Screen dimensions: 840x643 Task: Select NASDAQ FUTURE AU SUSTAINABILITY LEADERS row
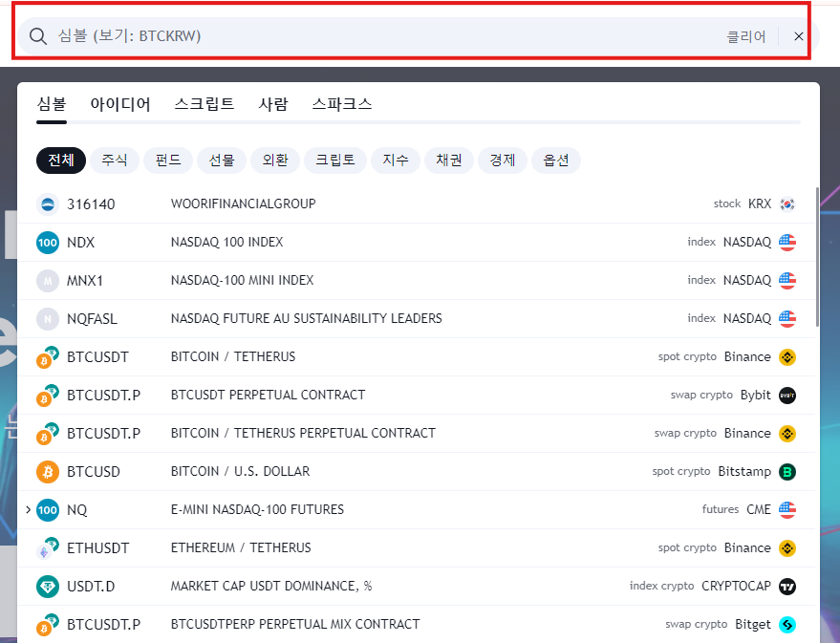tap(417, 319)
